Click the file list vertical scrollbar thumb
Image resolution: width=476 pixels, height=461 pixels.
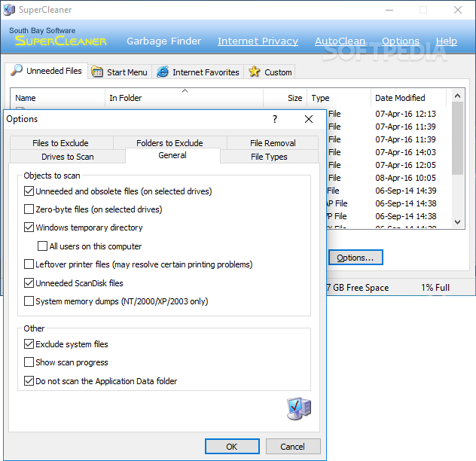click(457, 138)
